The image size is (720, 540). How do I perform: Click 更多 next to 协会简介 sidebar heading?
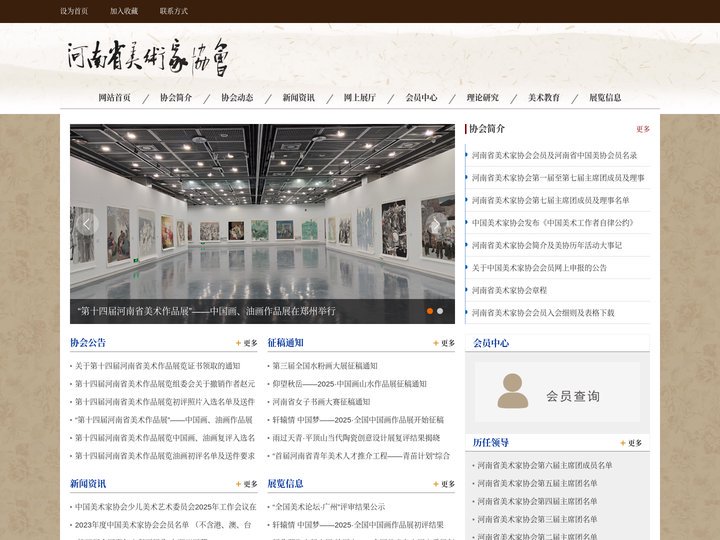(x=643, y=129)
